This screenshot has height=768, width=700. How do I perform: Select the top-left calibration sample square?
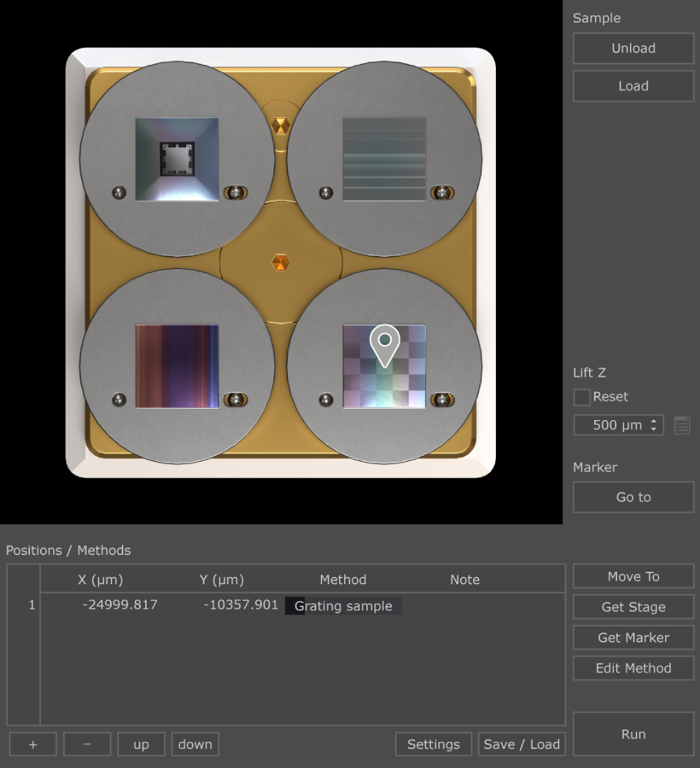coord(176,159)
